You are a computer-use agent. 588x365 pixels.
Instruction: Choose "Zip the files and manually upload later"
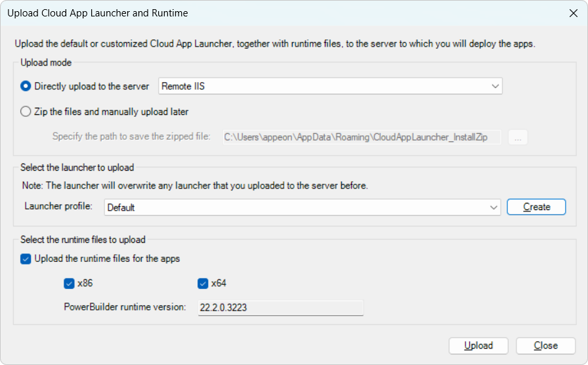tap(26, 112)
